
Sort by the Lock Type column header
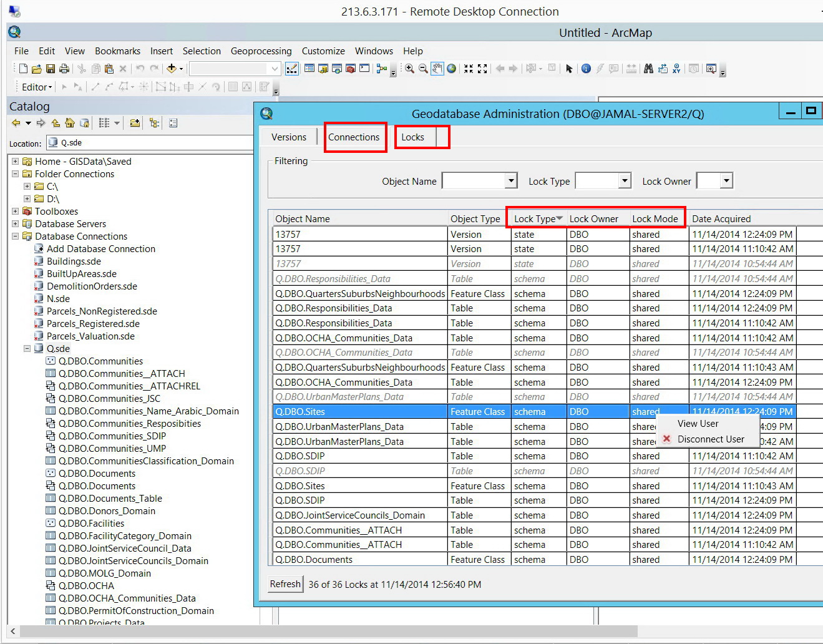pos(538,218)
